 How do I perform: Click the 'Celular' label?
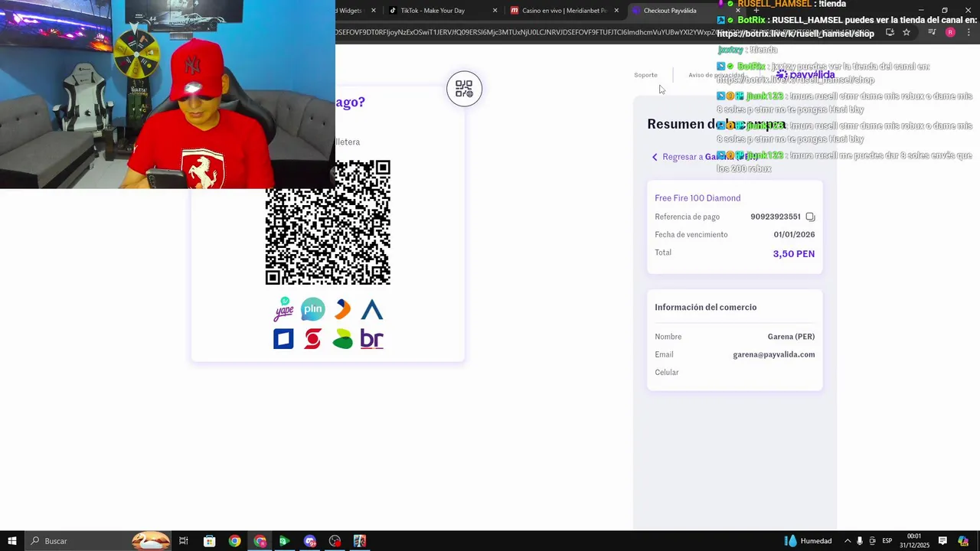coord(667,373)
